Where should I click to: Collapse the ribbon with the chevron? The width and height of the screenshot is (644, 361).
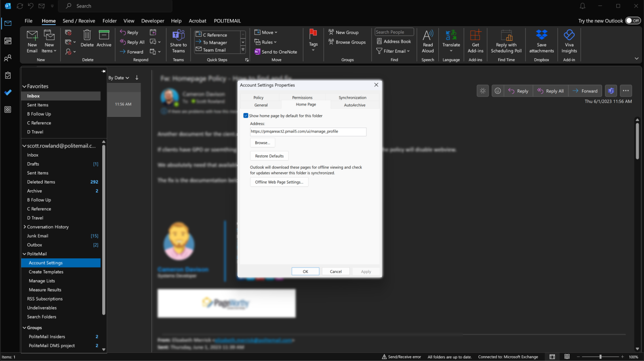click(636, 59)
